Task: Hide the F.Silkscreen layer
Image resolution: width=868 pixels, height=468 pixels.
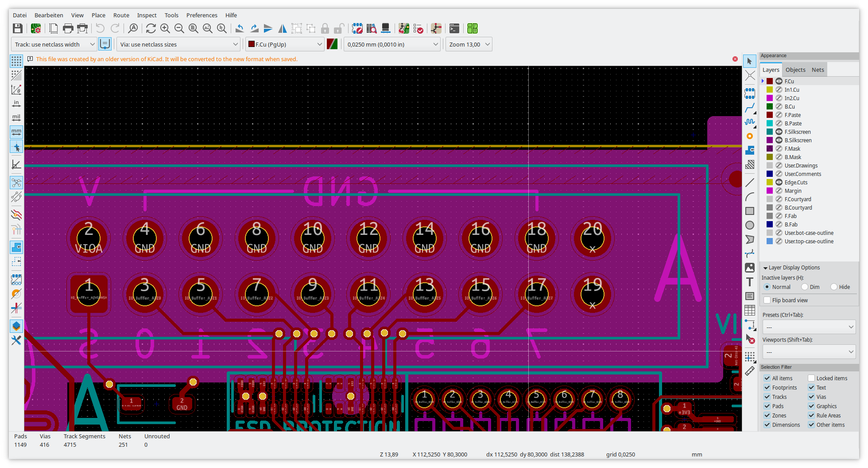Action: 779,132
